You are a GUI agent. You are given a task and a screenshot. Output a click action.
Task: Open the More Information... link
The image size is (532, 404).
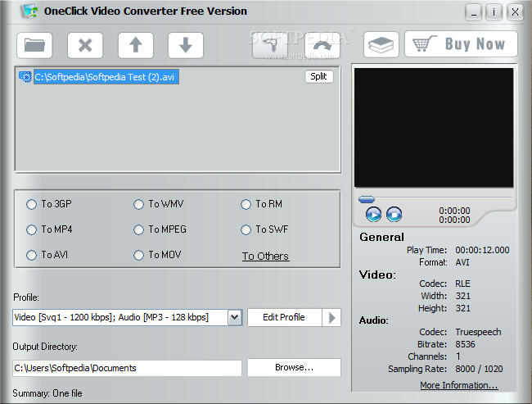pos(459,385)
